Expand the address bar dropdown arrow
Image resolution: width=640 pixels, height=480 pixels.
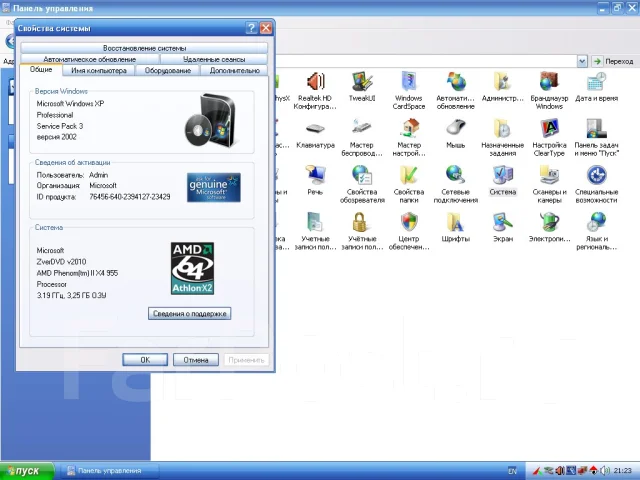pos(582,61)
